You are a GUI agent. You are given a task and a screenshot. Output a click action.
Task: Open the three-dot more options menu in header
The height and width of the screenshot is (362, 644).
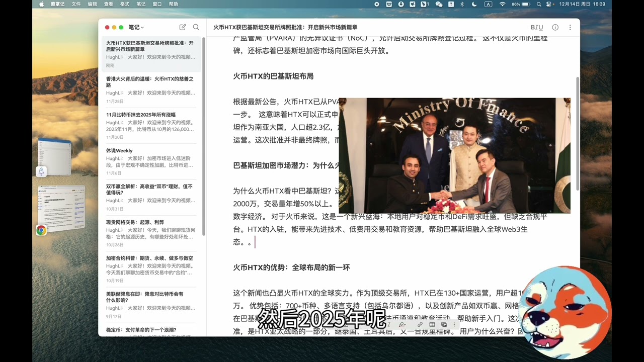click(570, 28)
